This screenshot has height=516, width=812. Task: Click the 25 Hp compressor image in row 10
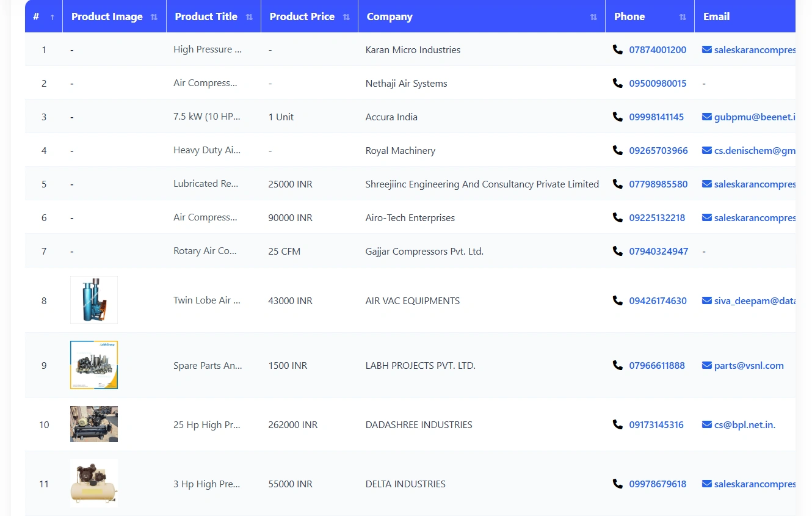(x=93, y=424)
